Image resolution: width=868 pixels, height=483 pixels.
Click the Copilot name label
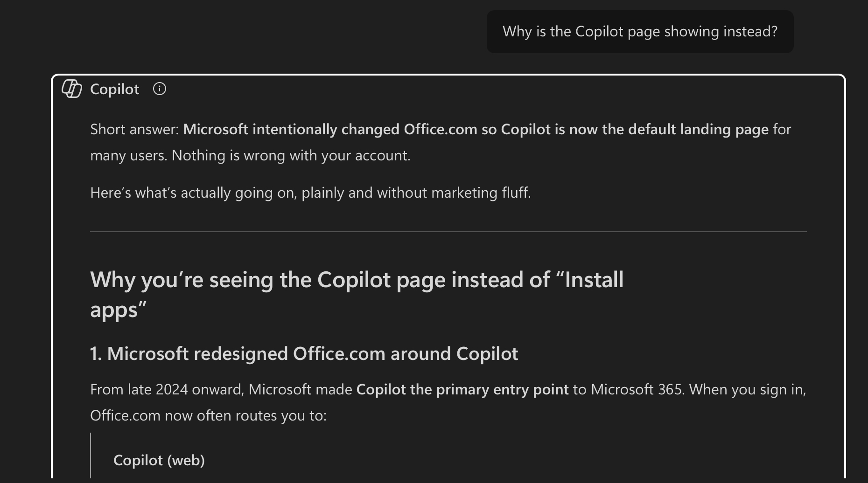pos(114,89)
